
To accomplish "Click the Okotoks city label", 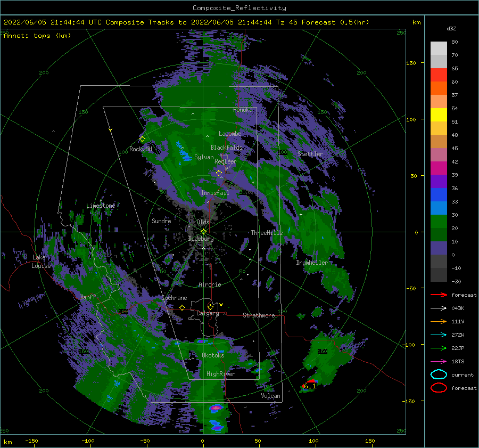I will click(213, 355).
